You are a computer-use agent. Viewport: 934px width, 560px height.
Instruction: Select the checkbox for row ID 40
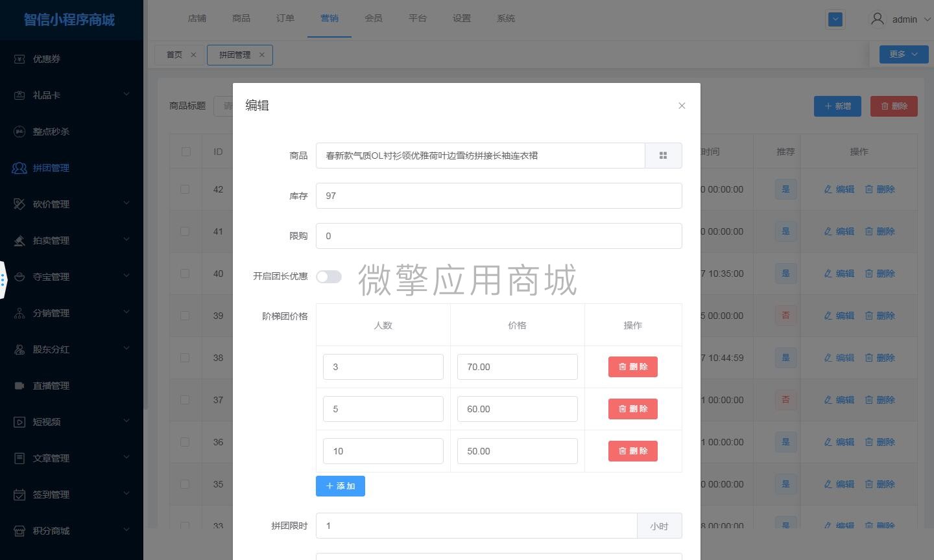185,274
